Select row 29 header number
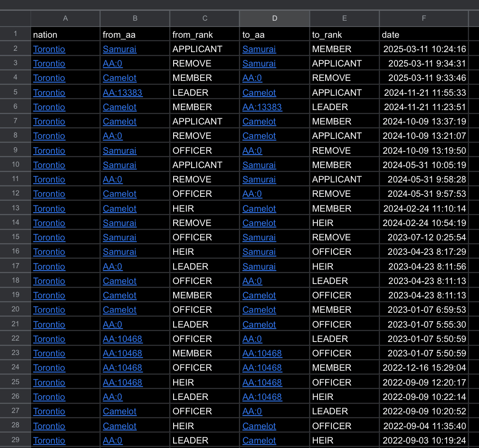 (15, 440)
